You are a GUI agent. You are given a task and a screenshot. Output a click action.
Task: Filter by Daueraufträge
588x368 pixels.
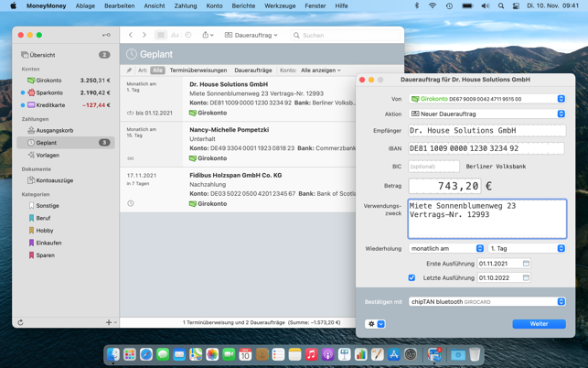pyautogui.click(x=253, y=70)
